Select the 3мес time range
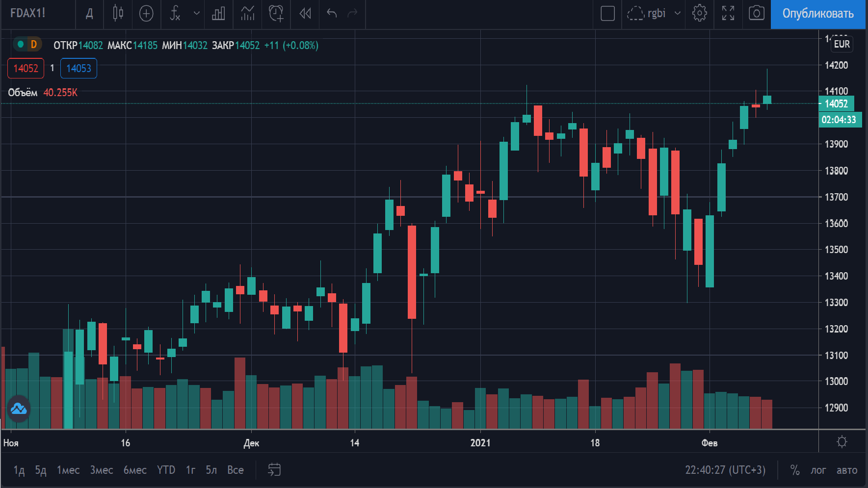Screen dimensions: 868x488 pos(102,470)
